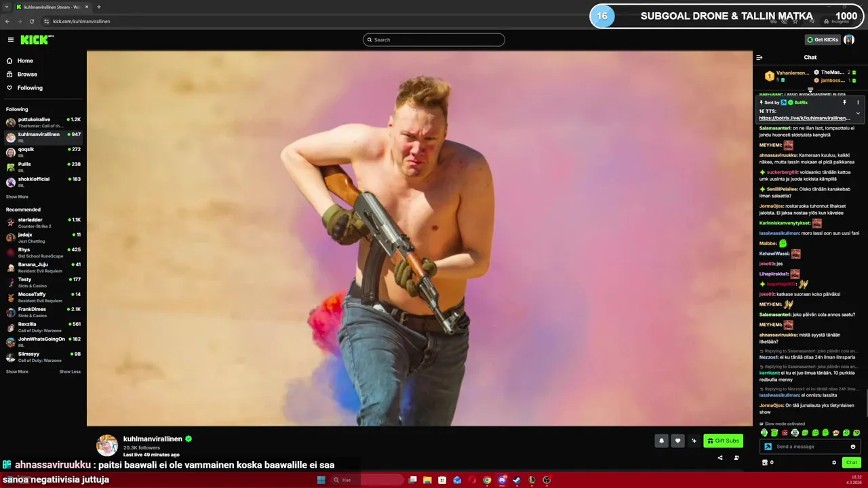Screen dimensions: 868x488
Task: Click Vahaniemen top gifter entry
Action: pyautogui.click(x=786, y=76)
